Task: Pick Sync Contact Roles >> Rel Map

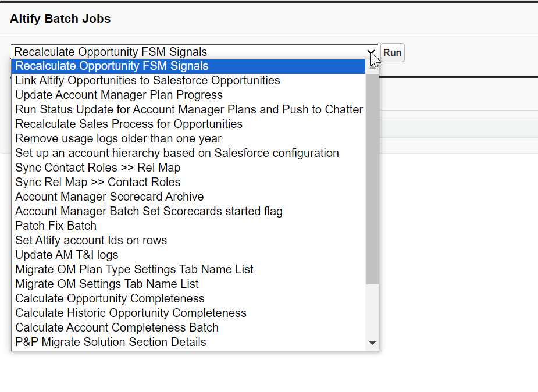Action: pos(188,168)
